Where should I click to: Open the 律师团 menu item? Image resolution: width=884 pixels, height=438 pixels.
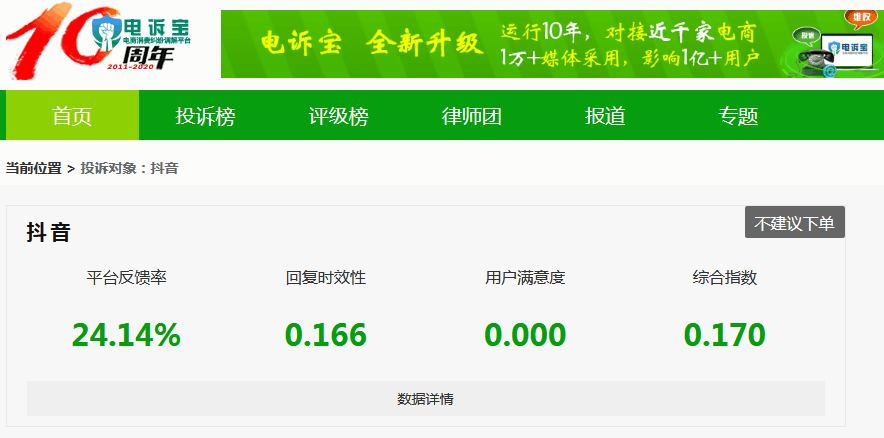click(x=471, y=116)
